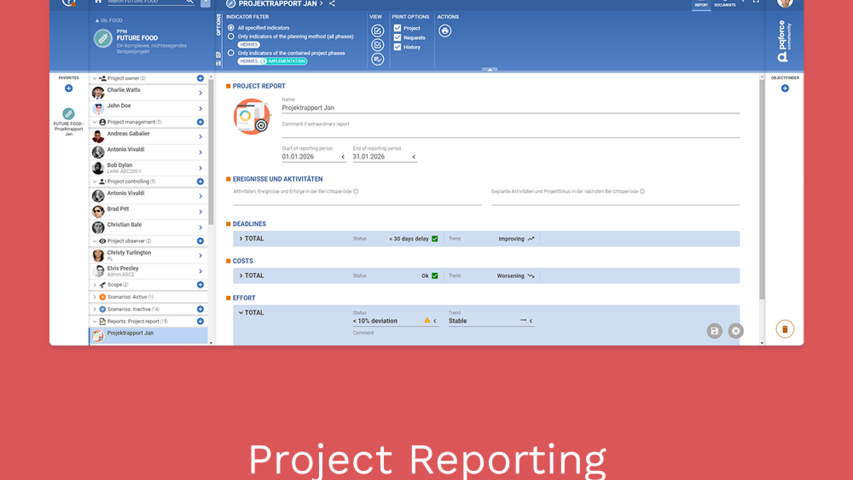This screenshot has width=853, height=480.
Task: Open Brad Pitt entry
Action: click(x=149, y=211)
